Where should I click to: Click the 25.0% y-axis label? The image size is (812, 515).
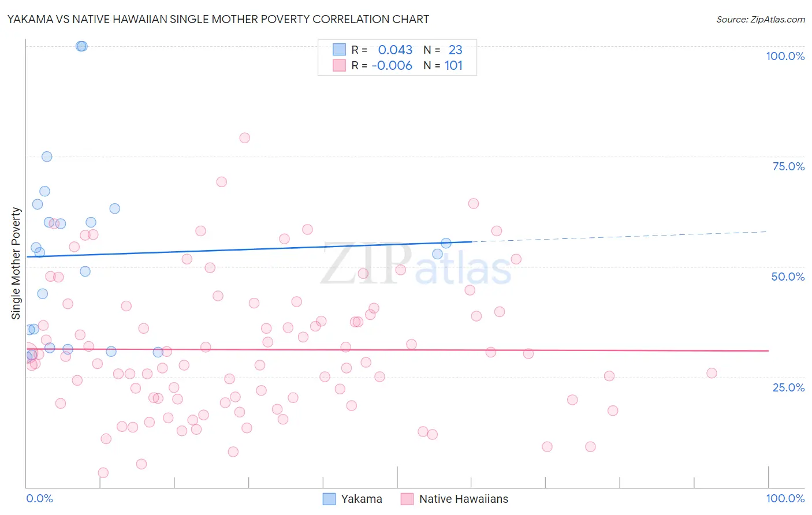coord(788,387)
